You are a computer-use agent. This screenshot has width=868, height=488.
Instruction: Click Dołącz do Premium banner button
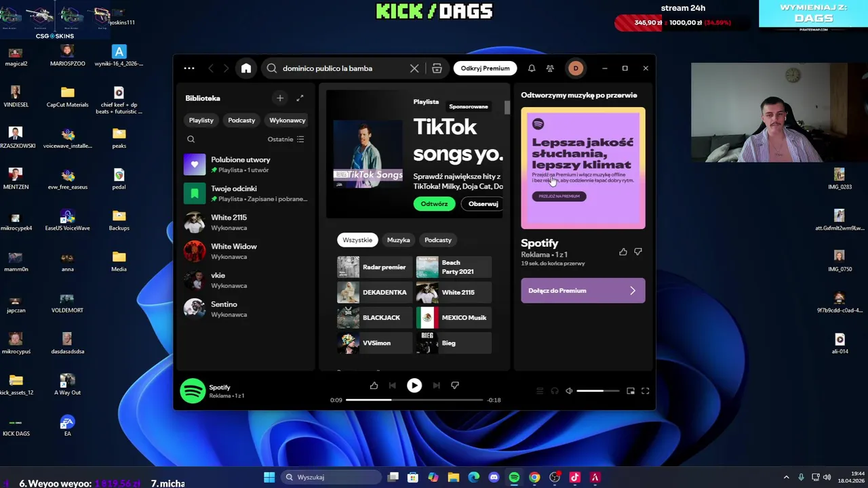click(583, 291)
